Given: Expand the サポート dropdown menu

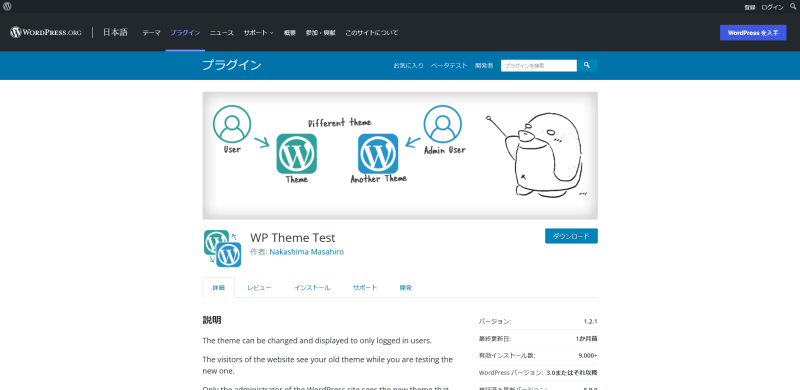Looking at the screenshot, I should point(258,33).
